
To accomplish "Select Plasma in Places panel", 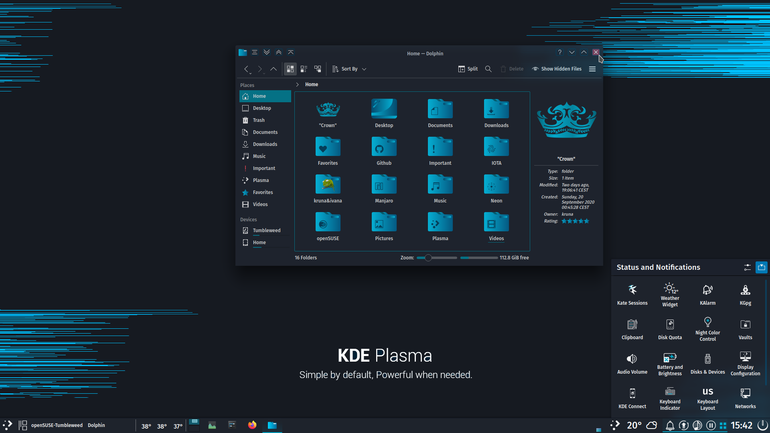I will point(265,180).
